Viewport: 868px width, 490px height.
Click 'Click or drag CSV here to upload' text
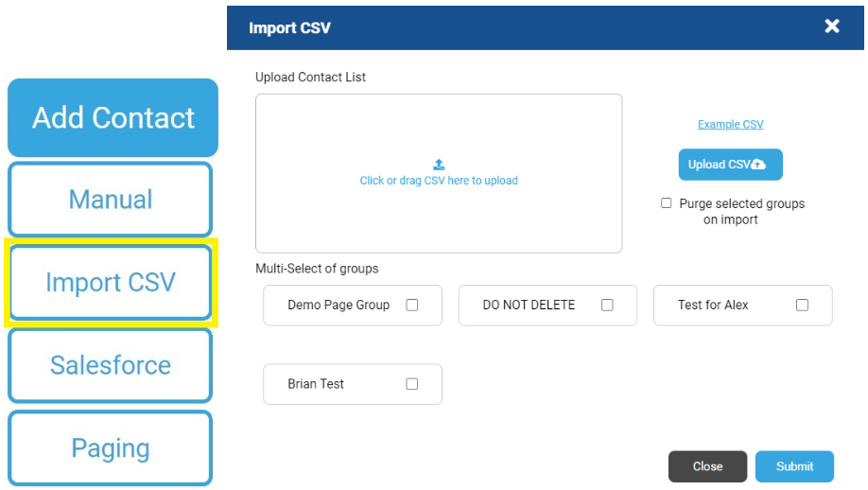pos(439,181)
